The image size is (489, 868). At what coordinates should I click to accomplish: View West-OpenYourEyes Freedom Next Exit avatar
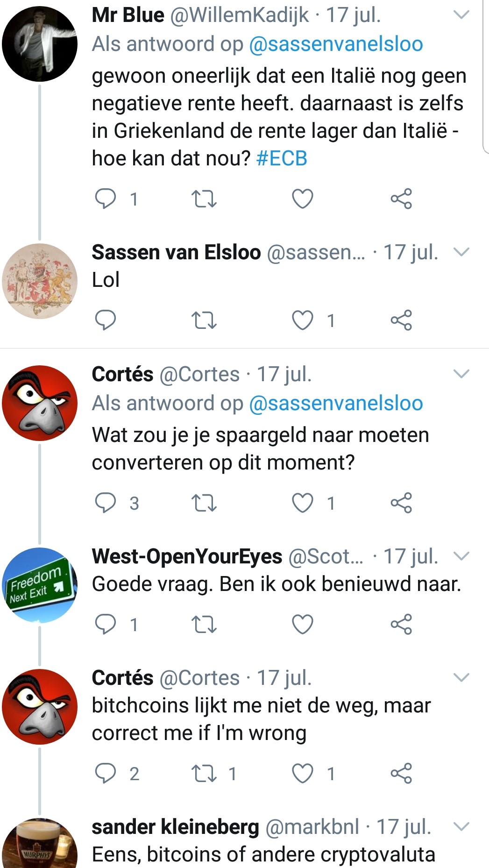pyautogui.click(x=40, y=585)
